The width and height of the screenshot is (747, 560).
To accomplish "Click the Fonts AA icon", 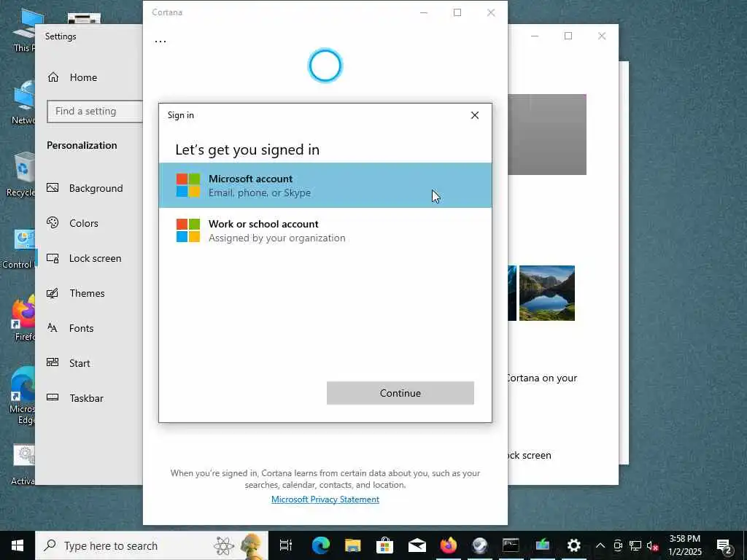I will point(53,327).
